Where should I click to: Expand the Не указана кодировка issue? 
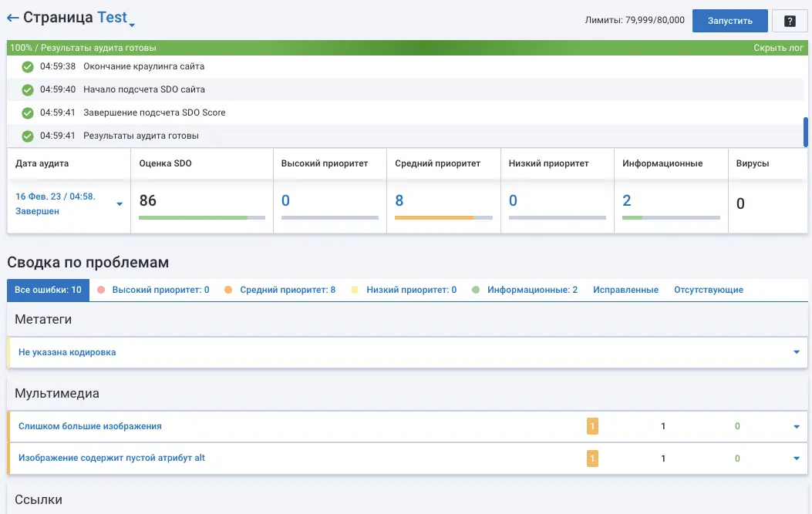pos(796,353)
